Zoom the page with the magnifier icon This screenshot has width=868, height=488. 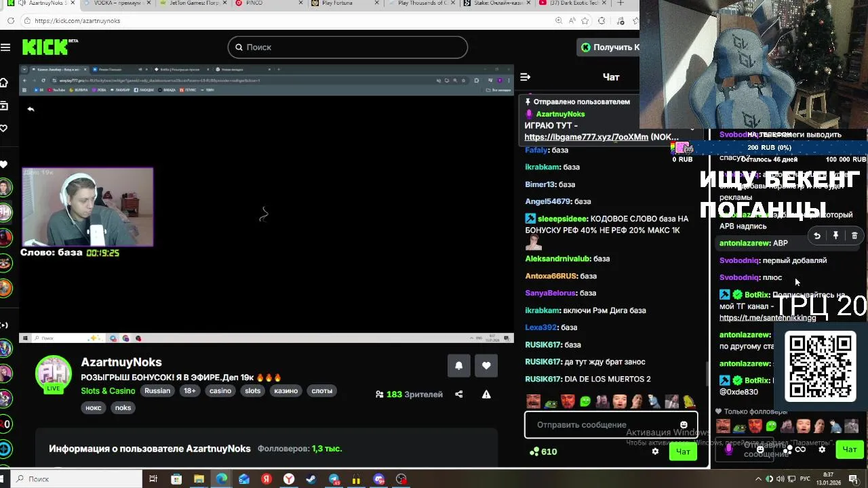[x=559, y=21]
